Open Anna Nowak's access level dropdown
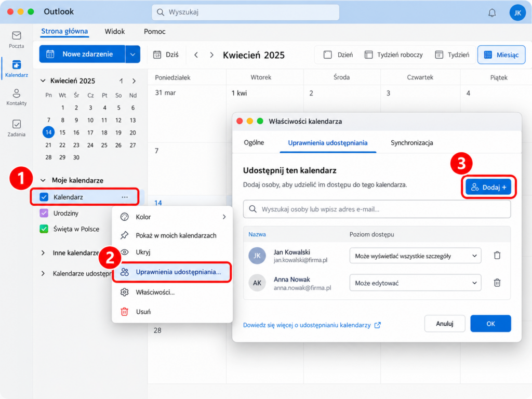Image resolution: width=532 pixels, height=399 pixels. [x=415, y=283]
